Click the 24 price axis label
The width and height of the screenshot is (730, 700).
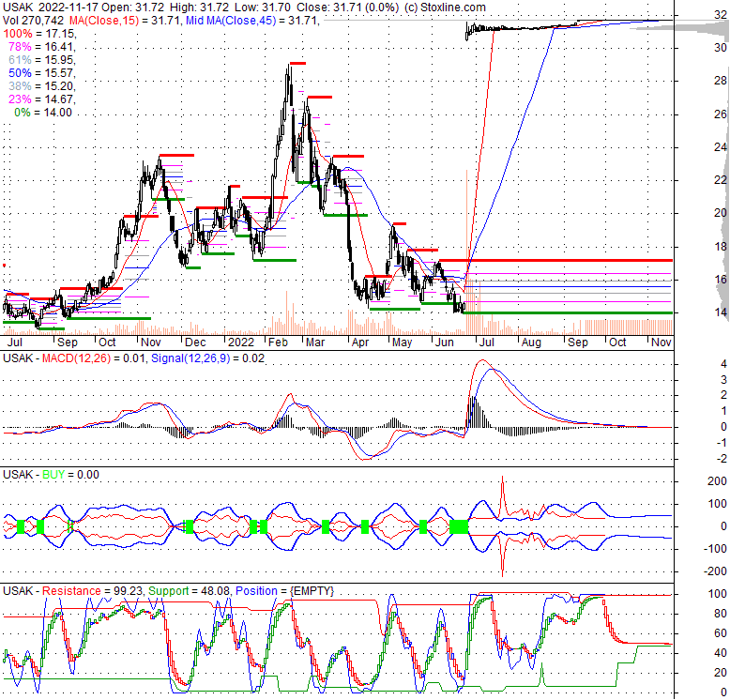pos(721,147)
